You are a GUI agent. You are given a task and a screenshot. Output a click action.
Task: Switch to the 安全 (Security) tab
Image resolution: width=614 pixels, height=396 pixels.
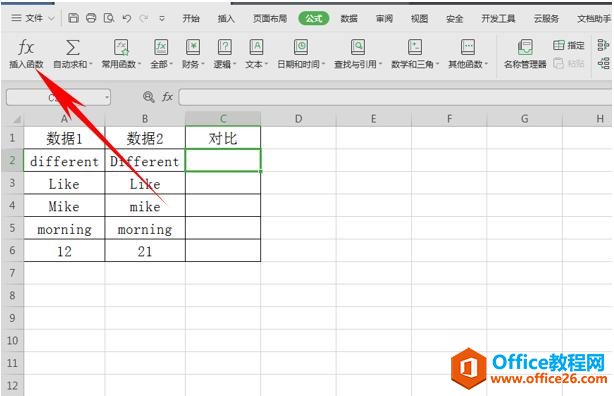click(x=455, y=18)
